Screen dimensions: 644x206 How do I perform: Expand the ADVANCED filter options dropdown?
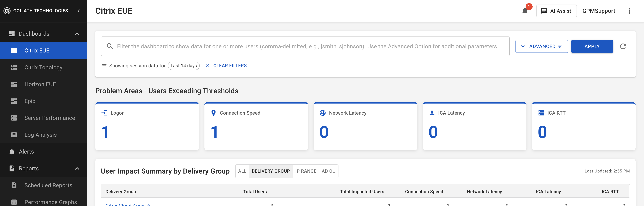pos(542,46)
